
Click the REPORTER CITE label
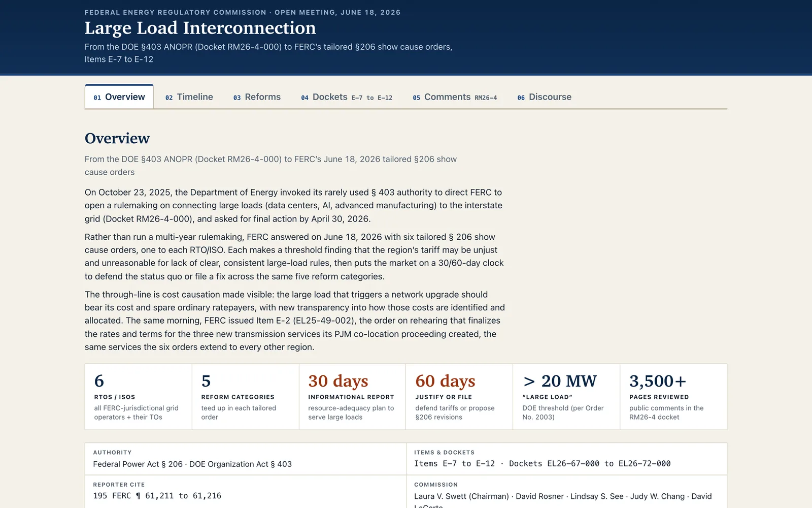pyautogui.click(x=119, y=485)
